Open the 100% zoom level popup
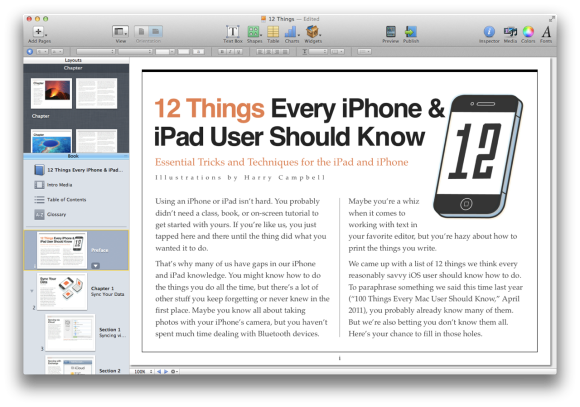 pyautogui.click(x=143, y=371)
